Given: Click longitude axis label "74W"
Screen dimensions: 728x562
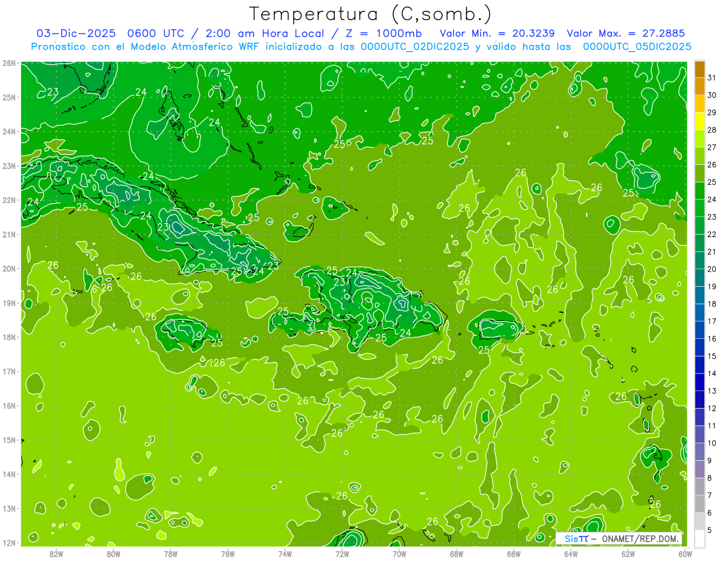Looking at the screenshot, I should coord(285,554).
